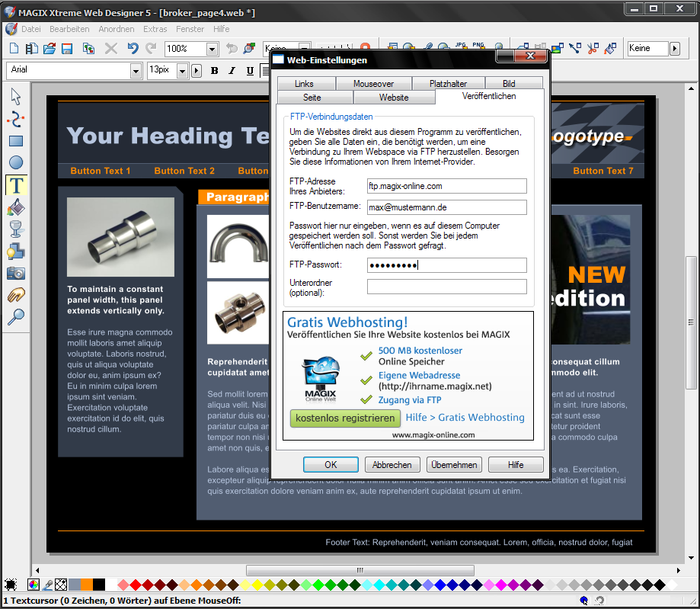Toggle italic text formatting

pyautogui.click(x=232, y=71)
